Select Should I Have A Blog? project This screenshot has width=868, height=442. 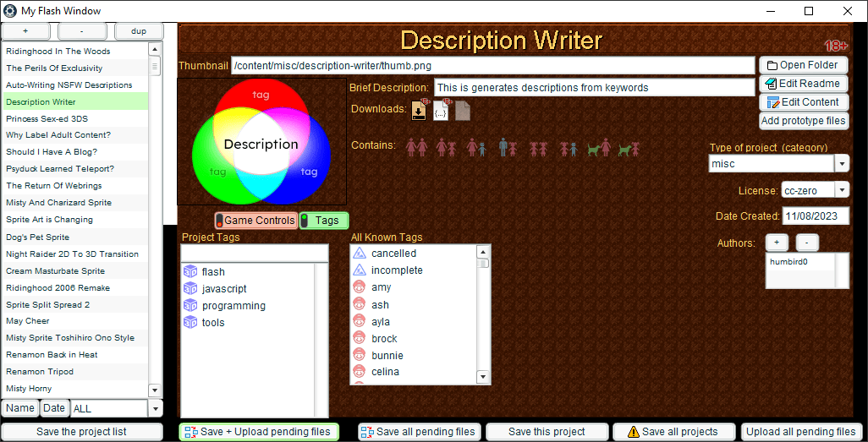(75, 151)
